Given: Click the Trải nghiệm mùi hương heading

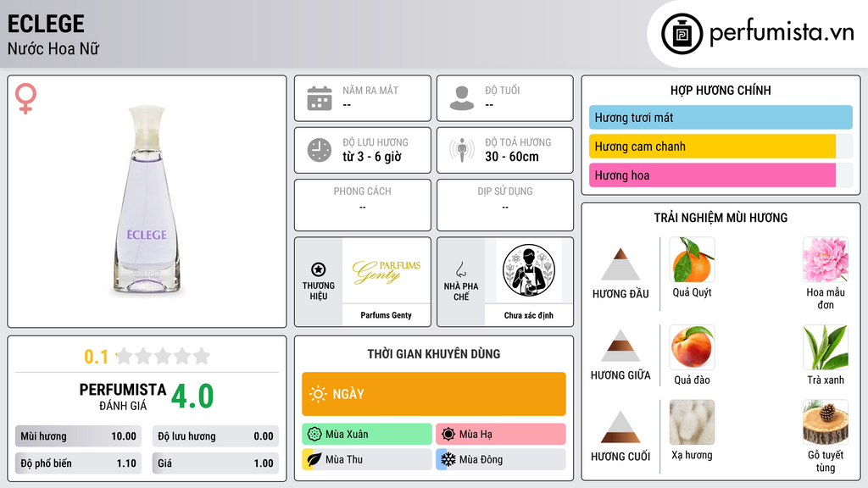Looking at the screenshot, I should point(721,218).
